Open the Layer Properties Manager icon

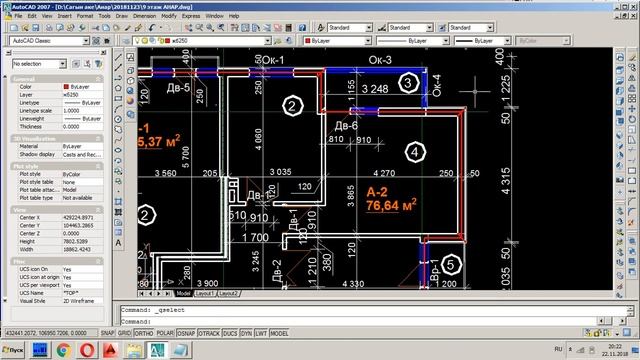point(126,41)
